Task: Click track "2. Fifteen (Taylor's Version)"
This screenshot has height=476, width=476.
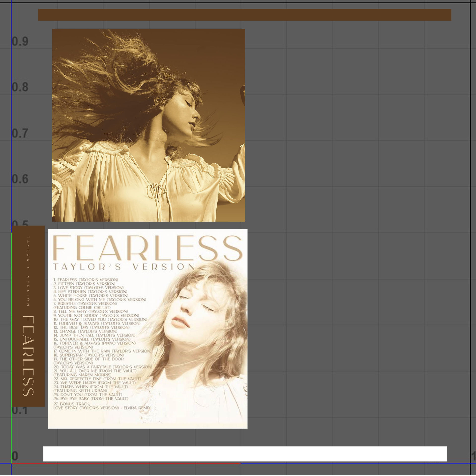Action: 84,284
